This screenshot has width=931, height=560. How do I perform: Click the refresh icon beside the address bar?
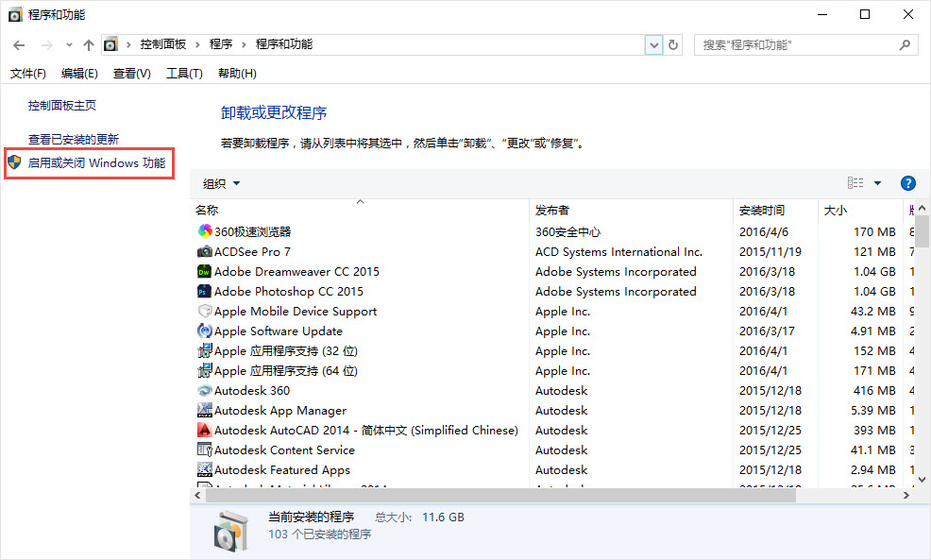click(x=672, y=45)
